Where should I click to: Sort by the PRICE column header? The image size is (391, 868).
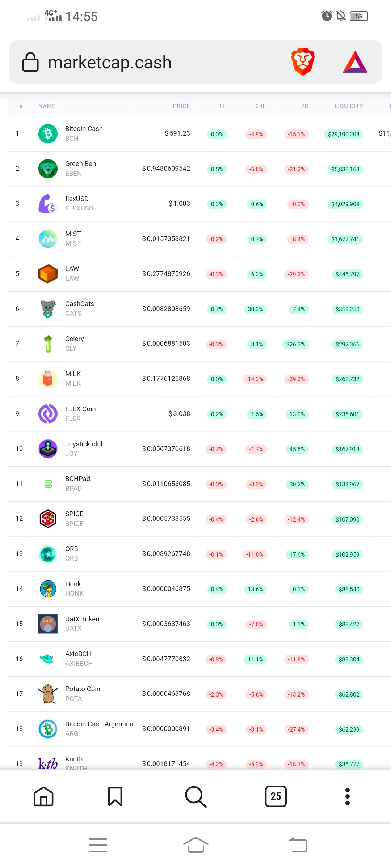(181, 106)
